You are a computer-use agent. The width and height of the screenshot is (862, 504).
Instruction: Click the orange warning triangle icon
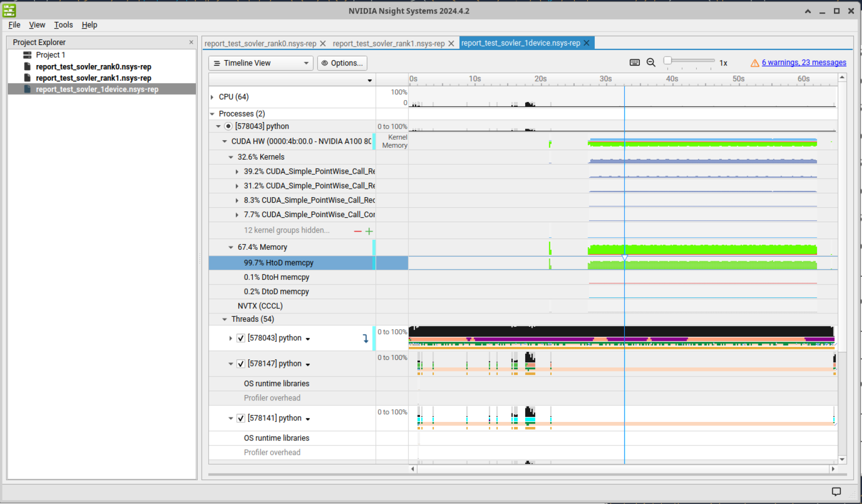755,63
